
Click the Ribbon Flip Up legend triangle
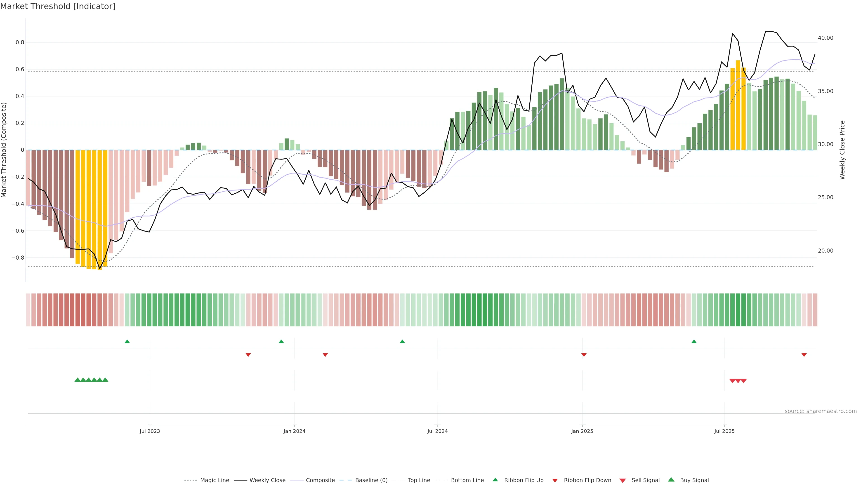(x=495, y=480)
